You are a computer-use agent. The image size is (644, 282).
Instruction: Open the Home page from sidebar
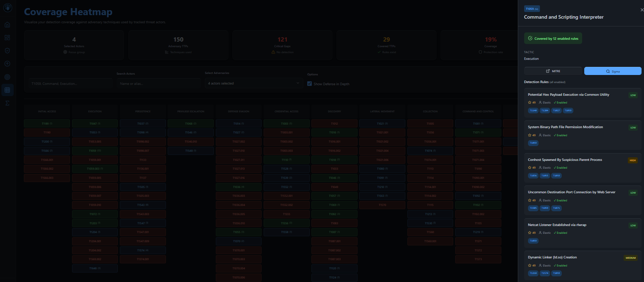point(7,25)
